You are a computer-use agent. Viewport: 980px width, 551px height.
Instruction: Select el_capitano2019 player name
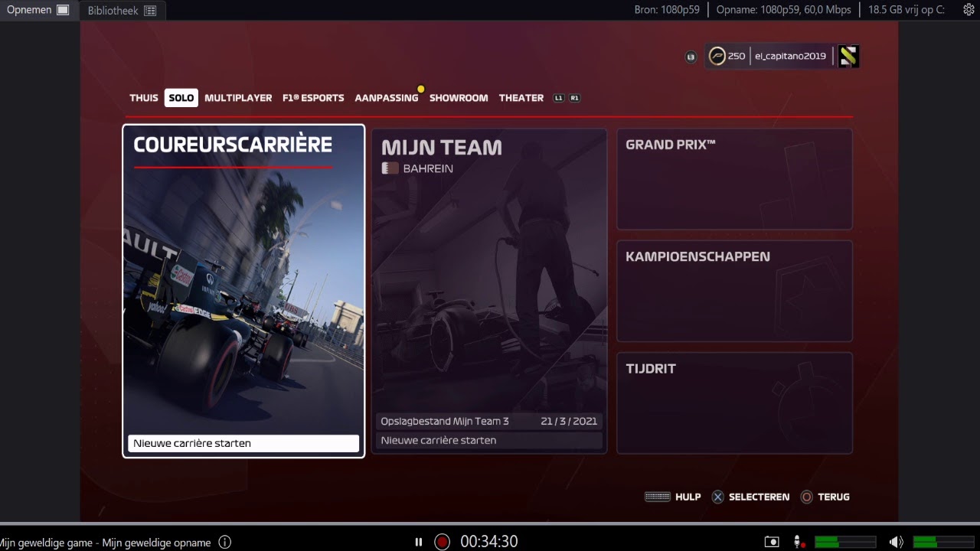(790, 57)
